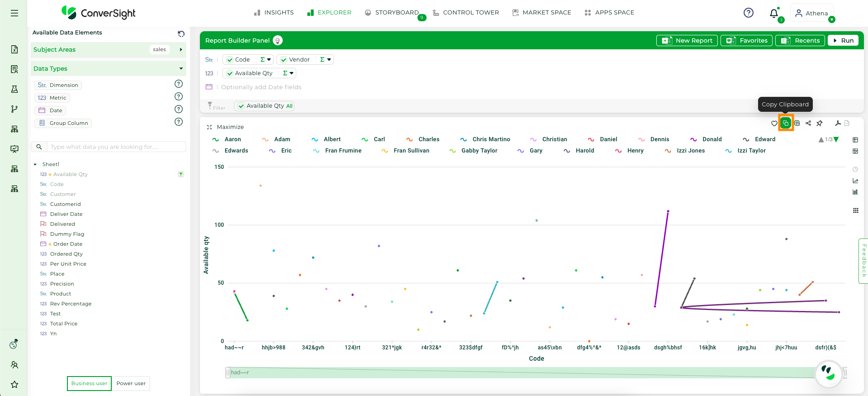
Task: Add report to favorites with heart icon
Action: 774,123
